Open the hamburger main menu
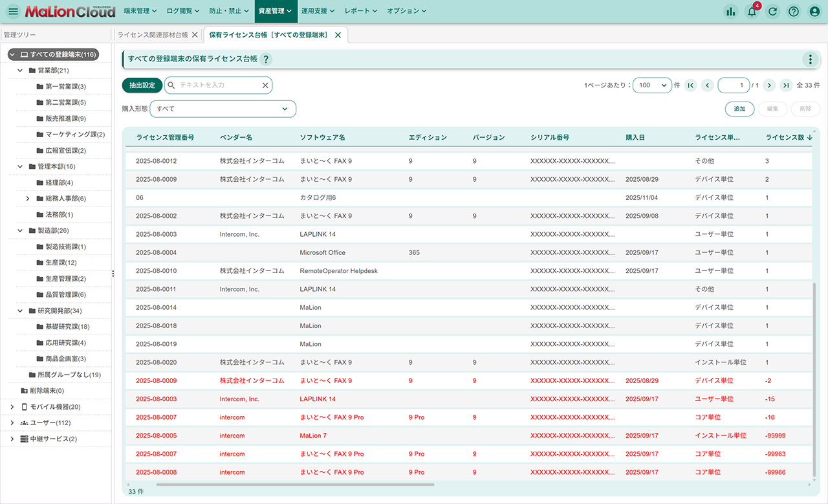This screenshot has width=828, height=504. [x=13, y=11]
